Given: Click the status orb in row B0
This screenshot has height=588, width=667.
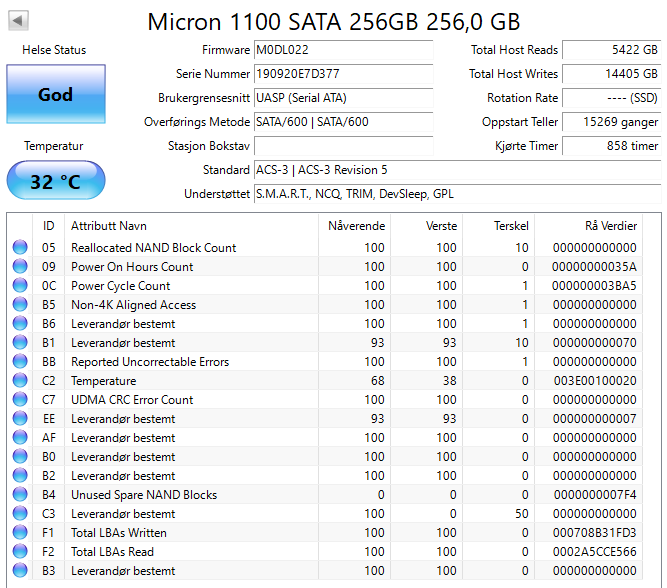Looking at the screenshot, I should (x=20, y=456).
